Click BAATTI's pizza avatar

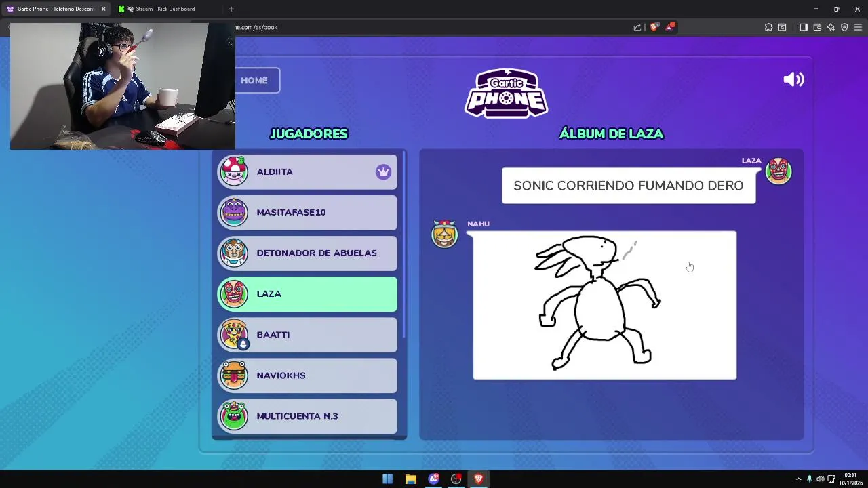(x=234, y=334)
